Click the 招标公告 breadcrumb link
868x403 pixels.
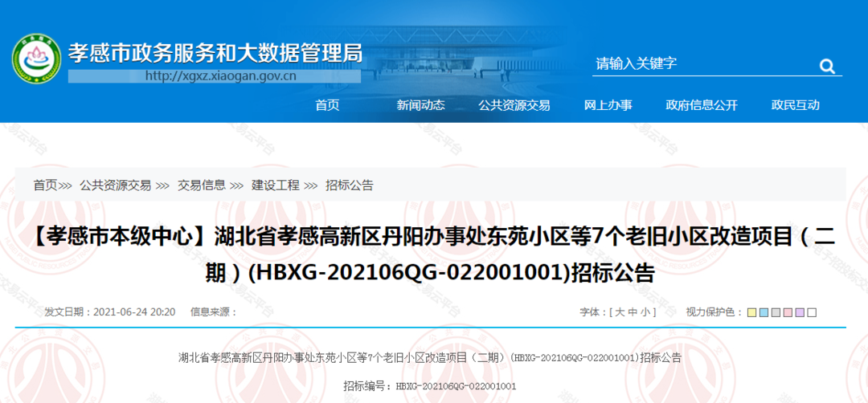tap(349, 185)
